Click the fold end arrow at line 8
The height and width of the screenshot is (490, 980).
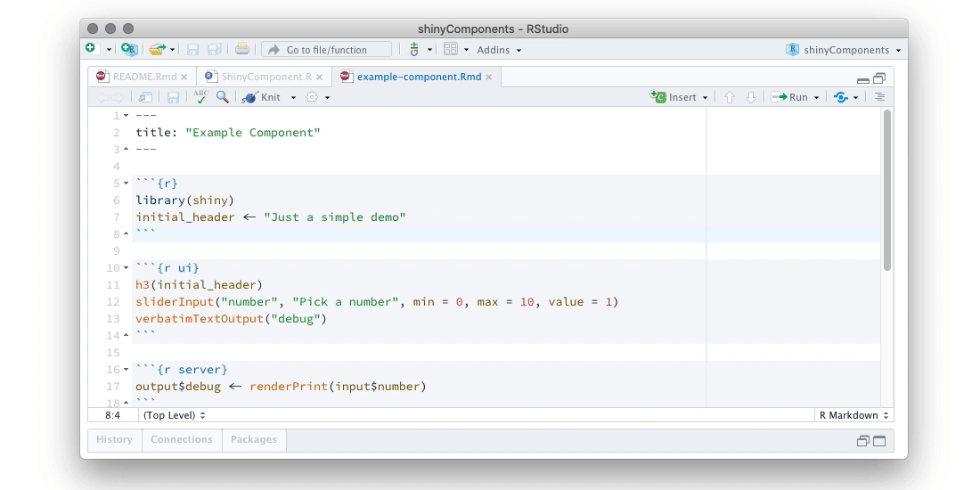(x=126, y=233)
